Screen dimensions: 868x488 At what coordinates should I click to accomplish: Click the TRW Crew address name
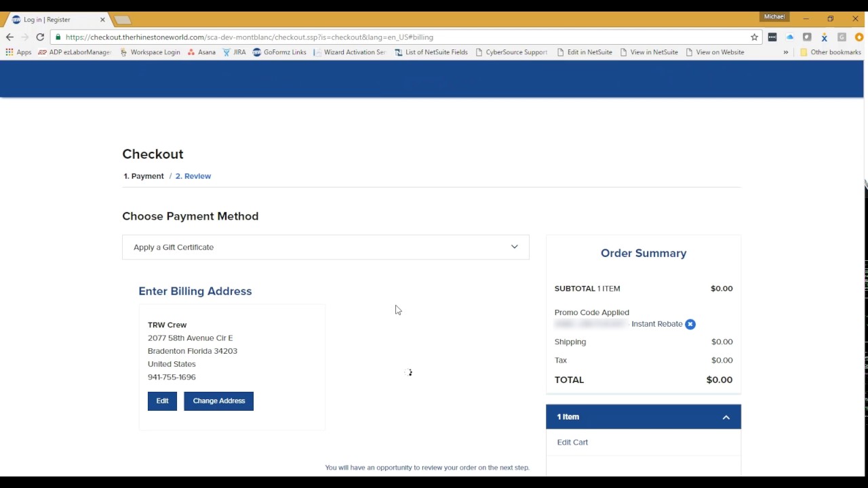coord(167,325)
